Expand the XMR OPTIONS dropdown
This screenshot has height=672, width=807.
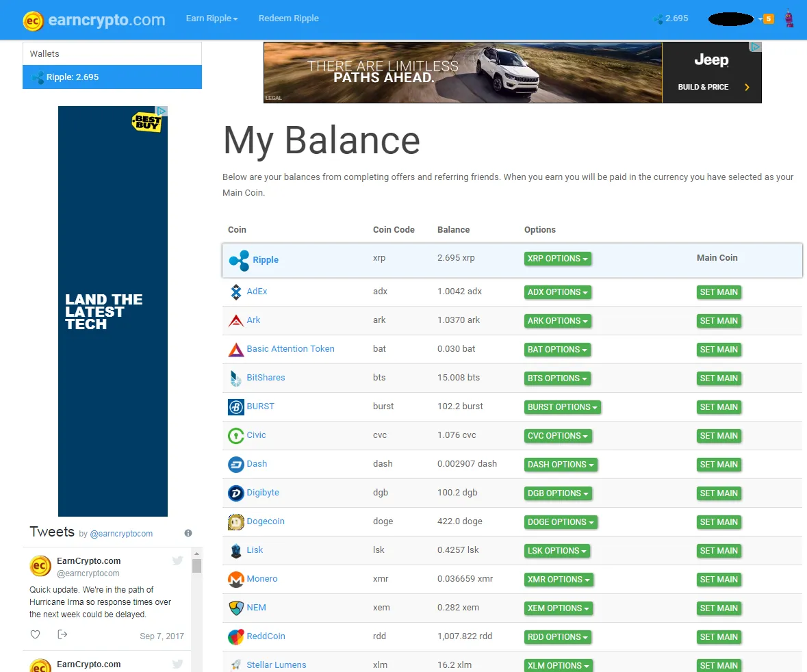[559, 580]
